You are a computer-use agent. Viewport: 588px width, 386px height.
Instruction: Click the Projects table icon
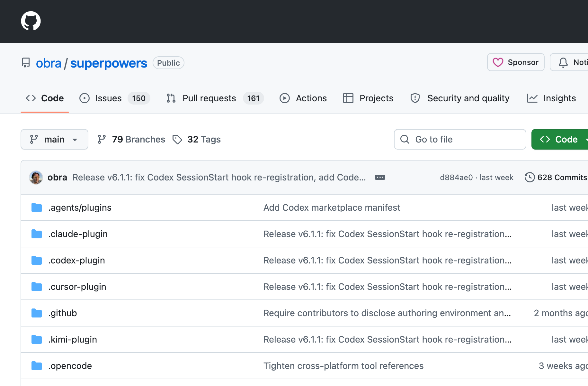(348, 98)
